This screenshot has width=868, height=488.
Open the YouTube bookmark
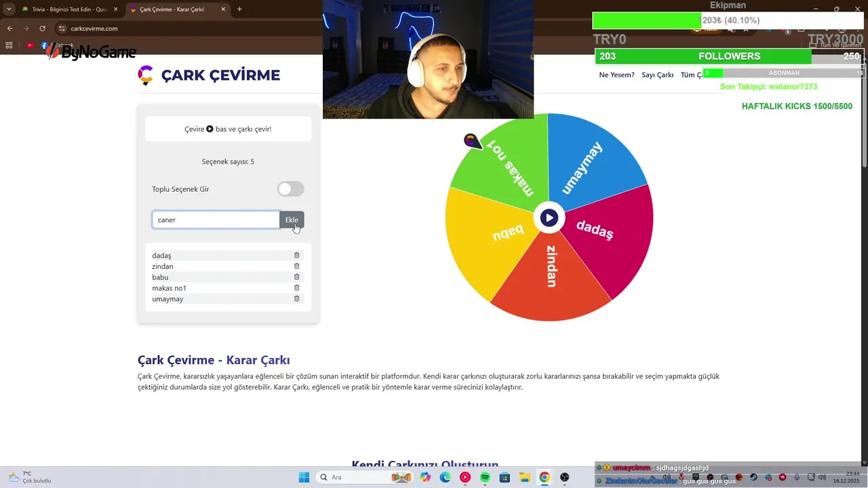pyautogui.click(x=31, y=45)
